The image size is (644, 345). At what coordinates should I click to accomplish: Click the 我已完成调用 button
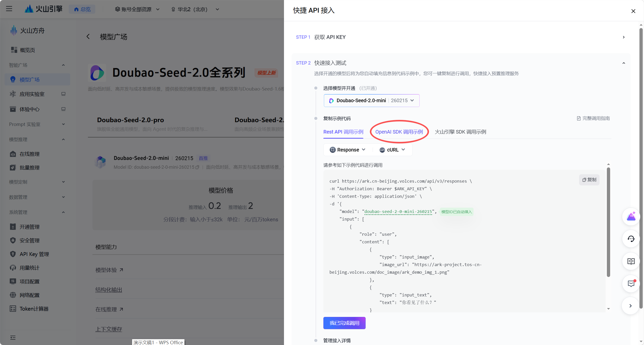[344, 323]
